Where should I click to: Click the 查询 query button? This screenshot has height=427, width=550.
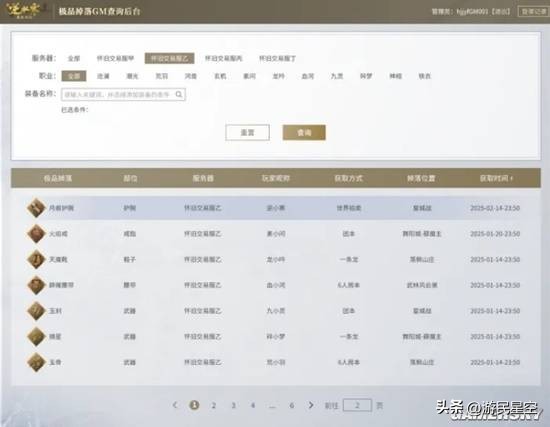point(304,133)
